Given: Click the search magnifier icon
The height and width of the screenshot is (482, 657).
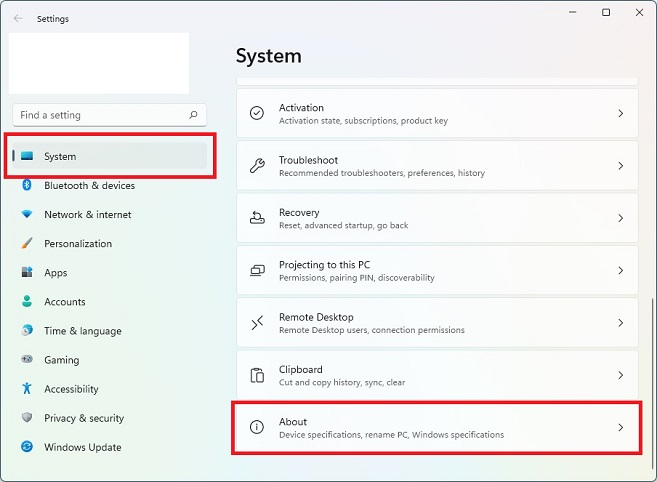Looking at the screenshot, I should 193,114.
